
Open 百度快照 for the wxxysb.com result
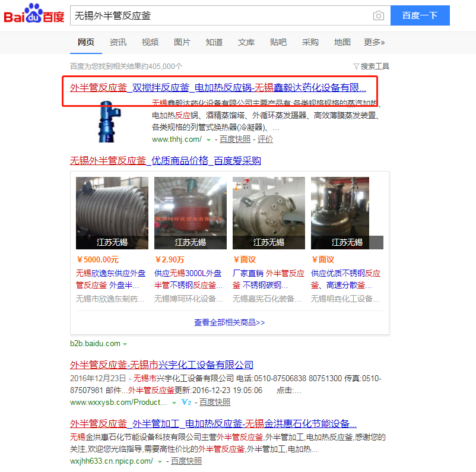[215, 402]
